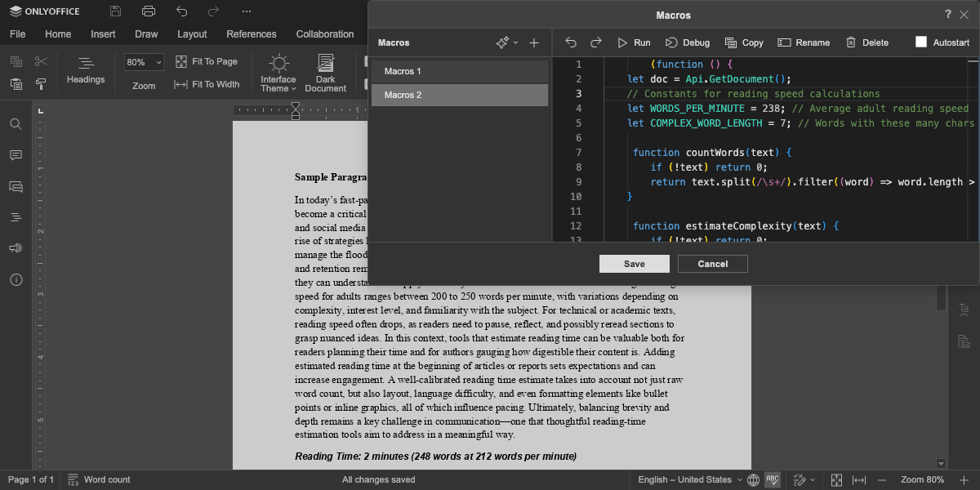The height and width of the screenshot is (490, 980).
Task: Switch to the References tab
Action: (252, 34)
